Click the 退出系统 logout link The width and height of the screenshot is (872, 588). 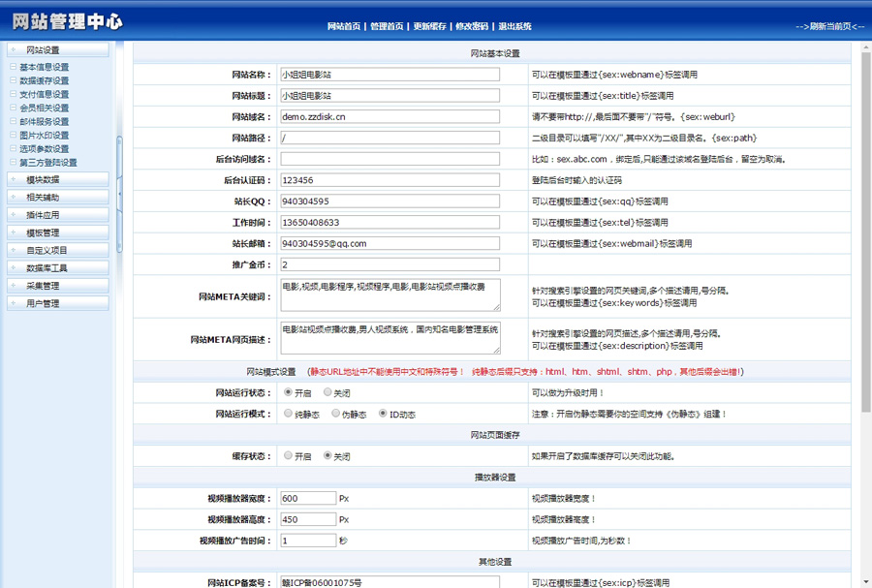tap(514, 26)
